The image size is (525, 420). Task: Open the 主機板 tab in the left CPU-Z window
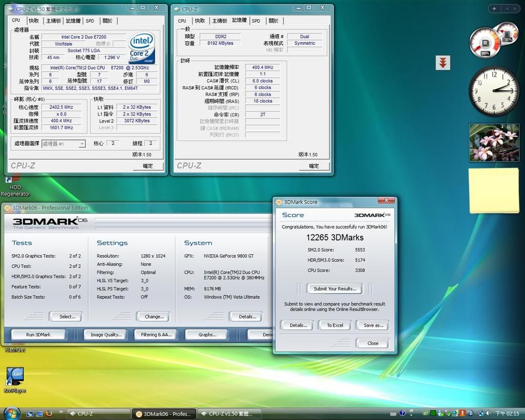pos(53,21)
